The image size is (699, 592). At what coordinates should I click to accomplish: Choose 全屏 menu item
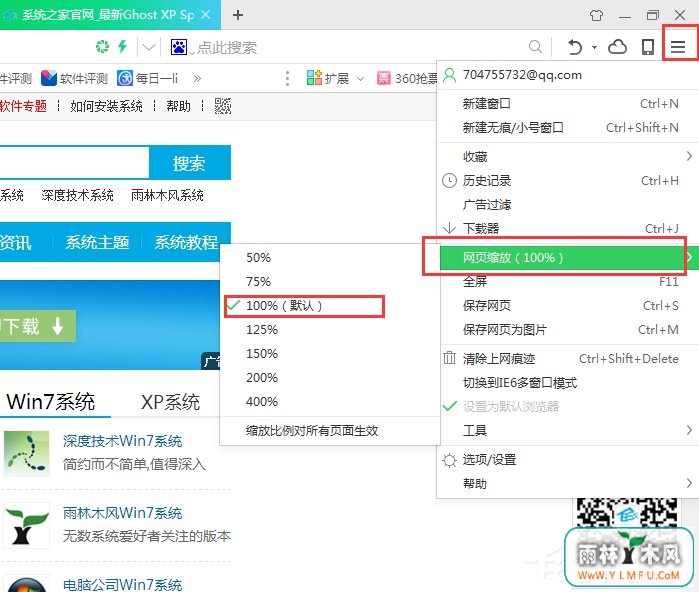[x=571, y=282]
